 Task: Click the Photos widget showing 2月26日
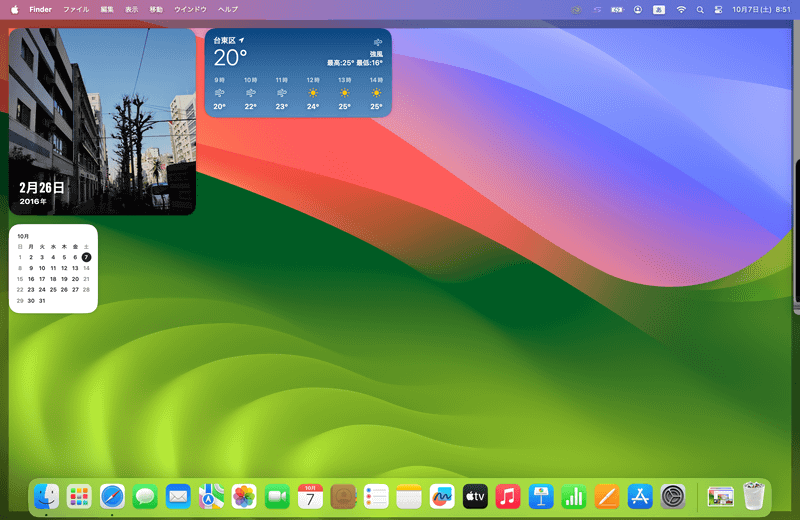(x=103, y=121)
